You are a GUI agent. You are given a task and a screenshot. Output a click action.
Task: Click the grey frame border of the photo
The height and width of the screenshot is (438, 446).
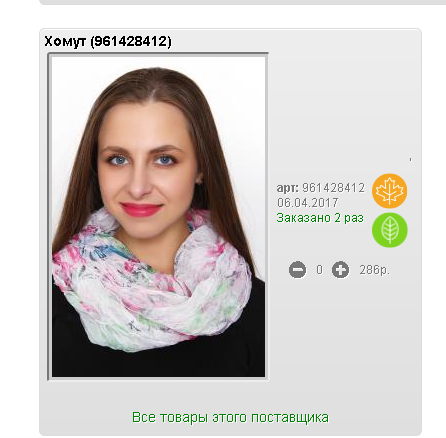(49, 217)
